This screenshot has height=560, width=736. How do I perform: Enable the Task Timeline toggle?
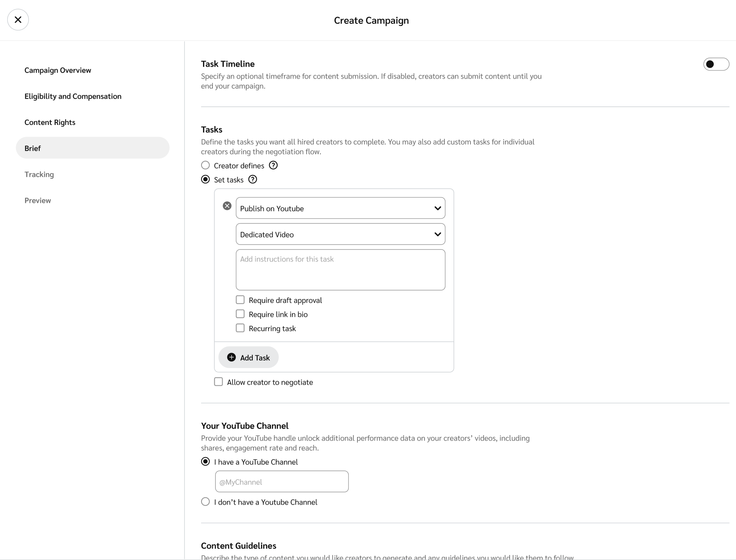(x=716, y=64)
